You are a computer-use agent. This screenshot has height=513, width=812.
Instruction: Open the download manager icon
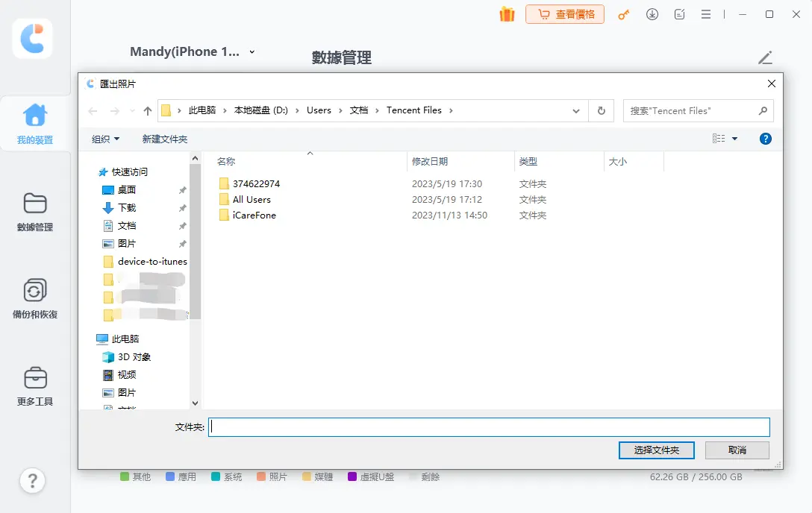coord(652,14)
